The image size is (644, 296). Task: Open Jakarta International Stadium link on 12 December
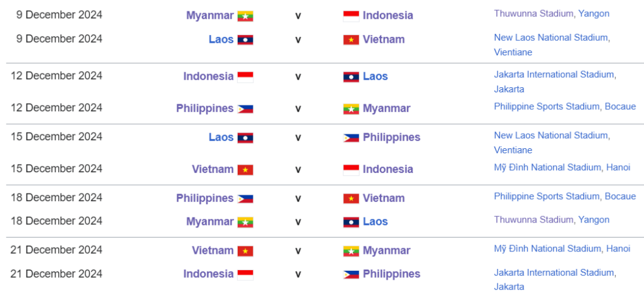[553, 74]
